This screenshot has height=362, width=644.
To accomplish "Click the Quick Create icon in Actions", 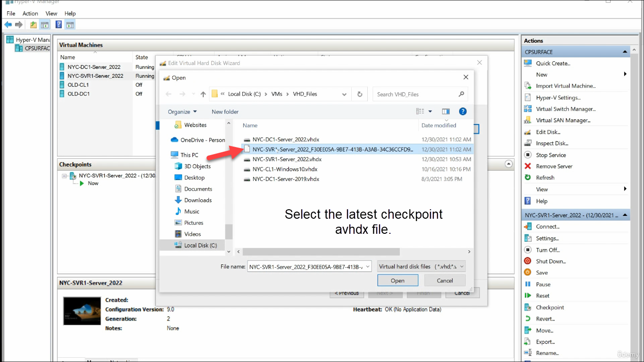I will 528,63.
